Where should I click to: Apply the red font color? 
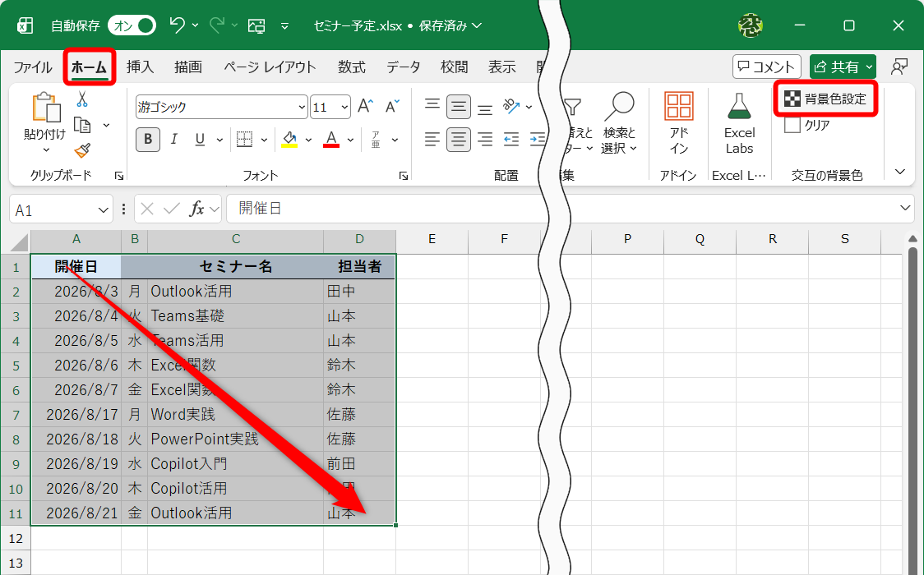[x=331, y=139]
